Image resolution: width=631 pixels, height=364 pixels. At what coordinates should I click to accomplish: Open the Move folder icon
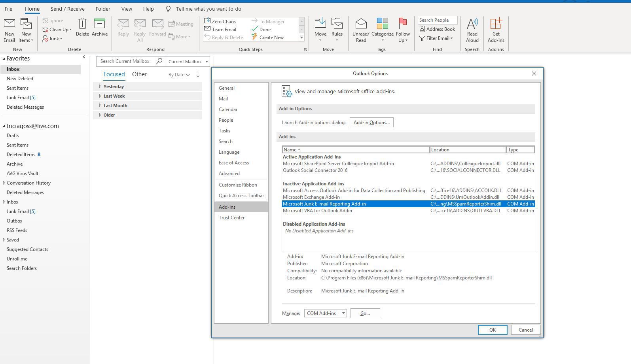(320, 24)
